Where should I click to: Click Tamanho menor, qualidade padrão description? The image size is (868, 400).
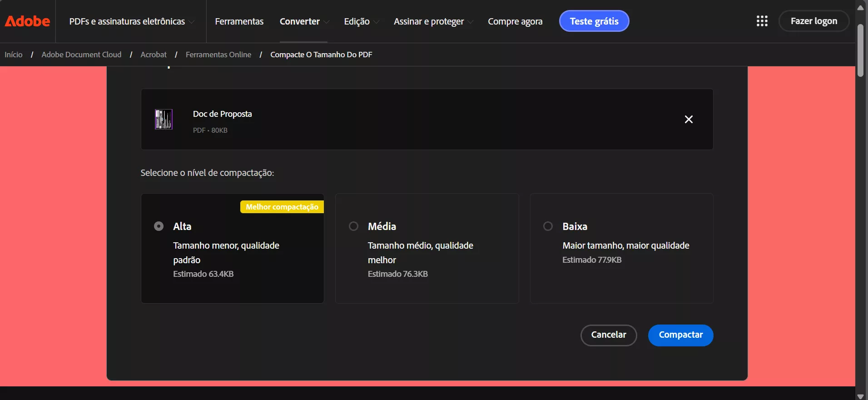point(226,252)
